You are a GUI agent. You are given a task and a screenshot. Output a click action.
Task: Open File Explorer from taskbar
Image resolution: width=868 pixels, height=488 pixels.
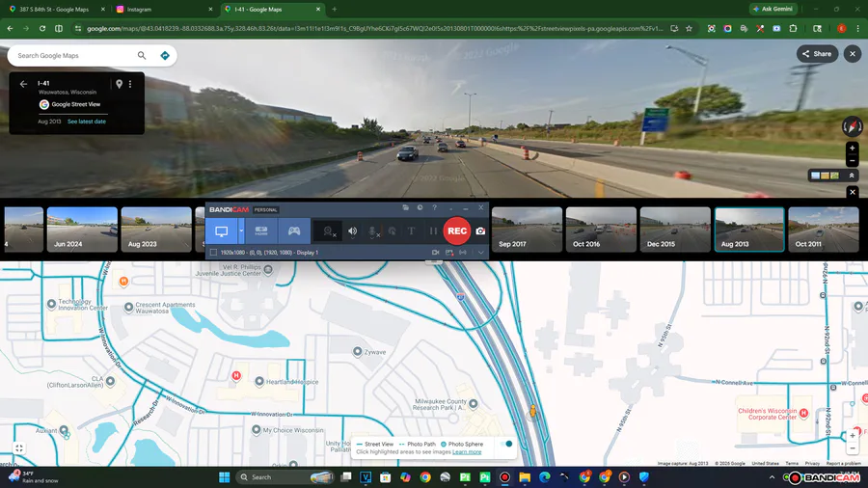pyautogui.click(x=525, y=477)
